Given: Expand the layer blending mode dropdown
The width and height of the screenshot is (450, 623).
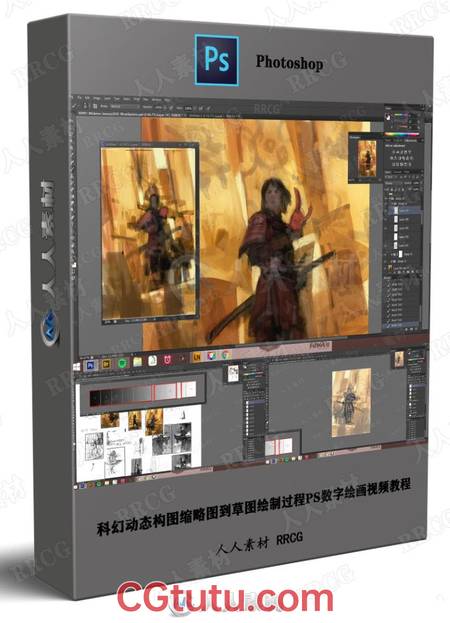Looking at the screenshot, I should coord(394,184).
